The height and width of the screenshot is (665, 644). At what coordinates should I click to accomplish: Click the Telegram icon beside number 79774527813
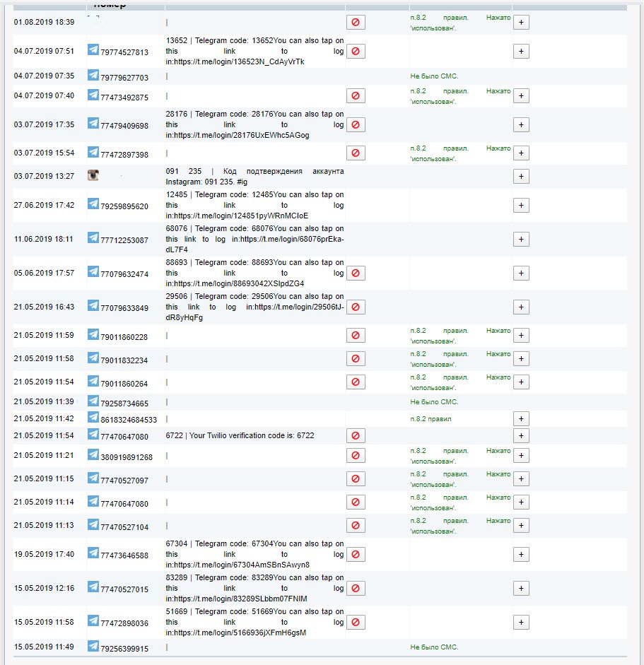93,49
